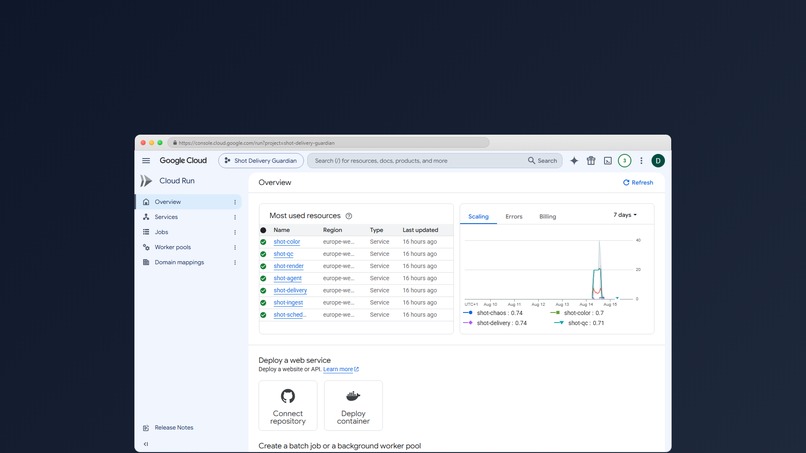Image resolution: width=806 pixels, height=453 pixels.
Task: Click the search magnifier icon
Action: click(x=532, y=160)
